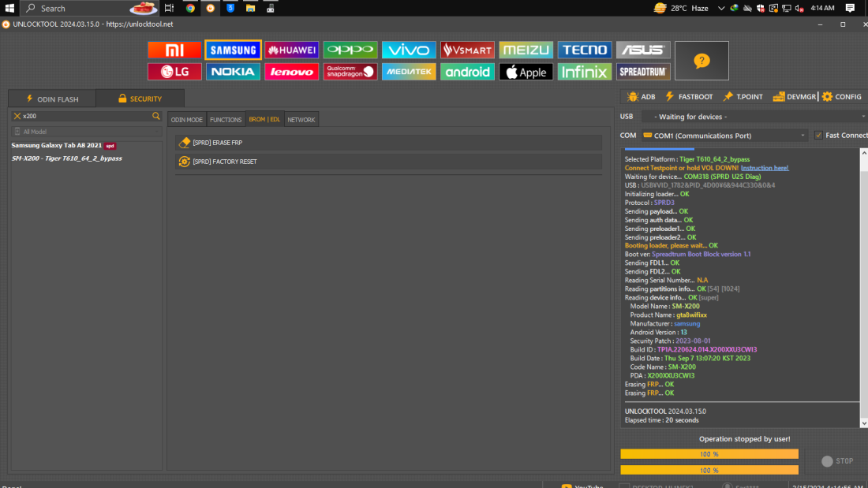Open Google Chrome from taskbar
Image resolution: width=868 pixels, height=488 pixels.
pyautogui.click(x=190, y=8)
